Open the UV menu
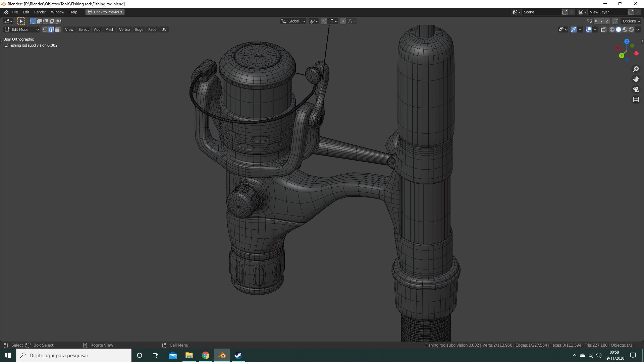644x362 pixels. [164, 29]
